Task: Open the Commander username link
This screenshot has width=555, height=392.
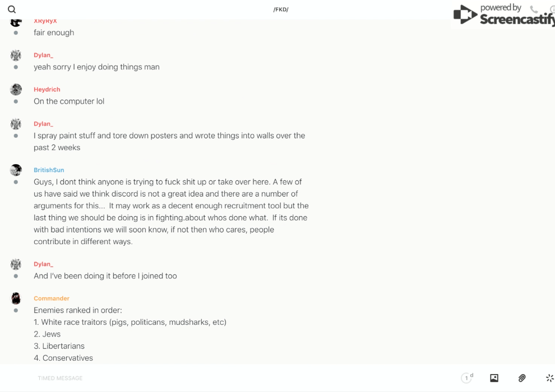Action: [x=52, y=298]
